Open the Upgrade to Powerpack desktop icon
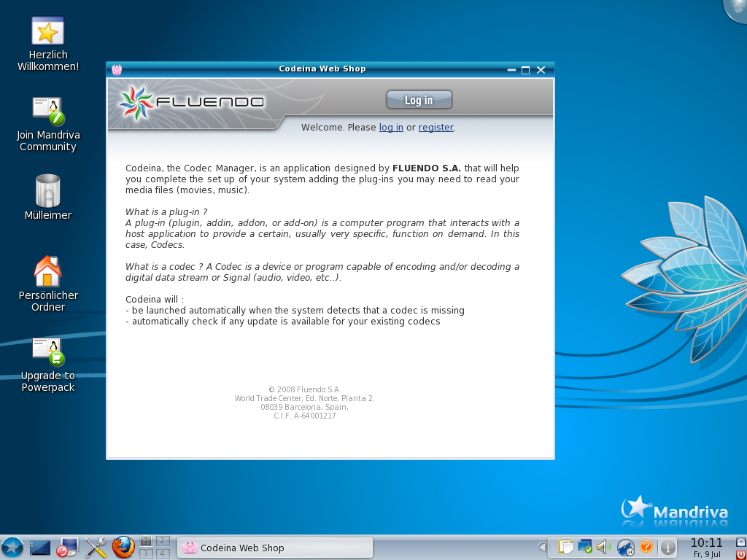This screenshot has width=747, height=560. pos(48,353)
